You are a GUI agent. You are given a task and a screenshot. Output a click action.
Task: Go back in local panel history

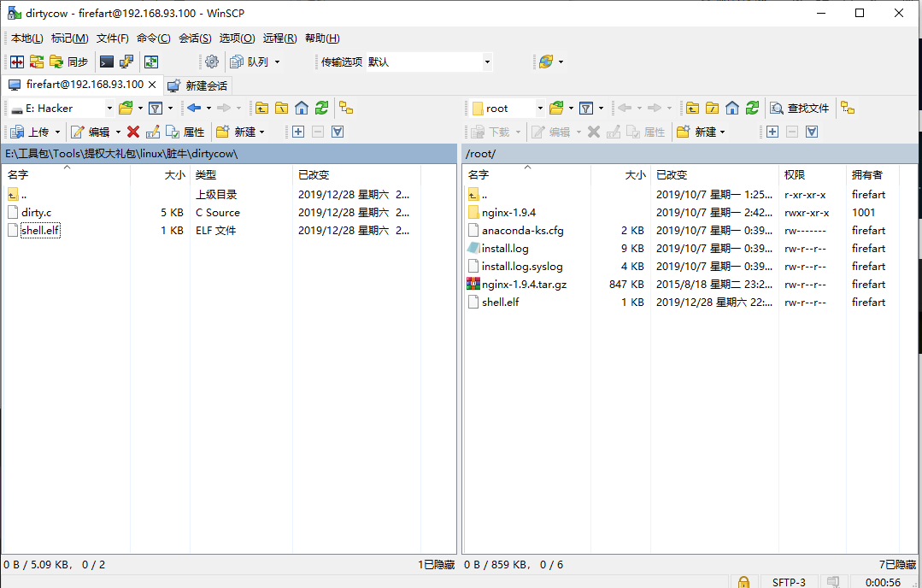[x=194, y=109]
